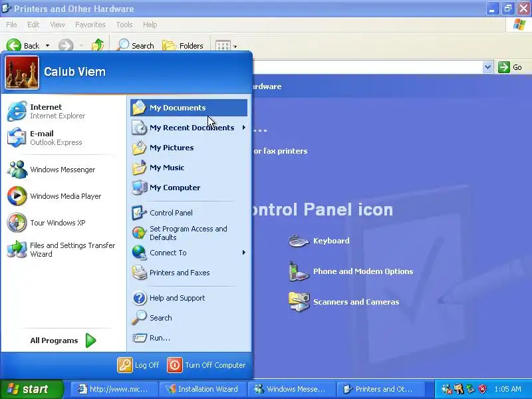Screen dimensions: 532x399
Task: Open the Back history dropdown arrow
Action: (47, 45)
